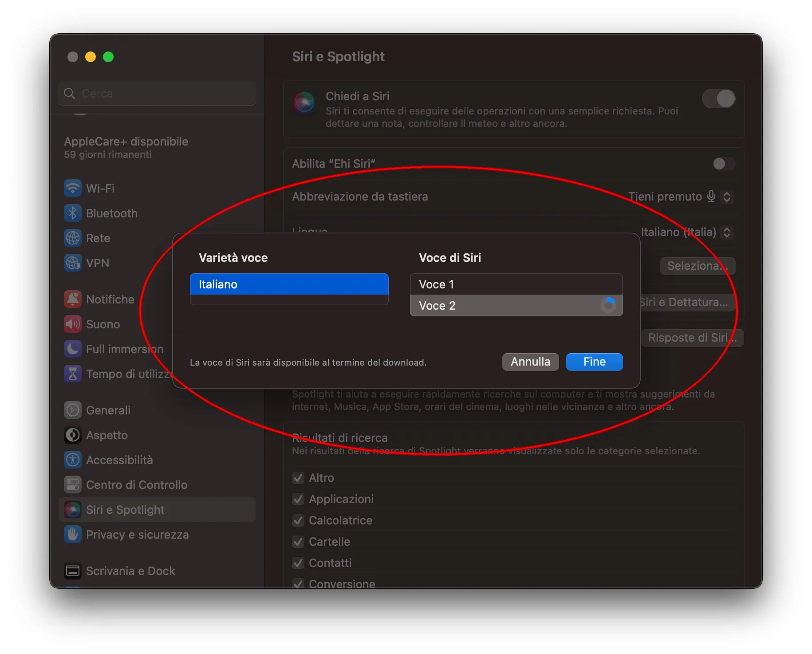Enable the Abilita "Ehi Siri" toggle
812x654 pixels.
(723, 164)
